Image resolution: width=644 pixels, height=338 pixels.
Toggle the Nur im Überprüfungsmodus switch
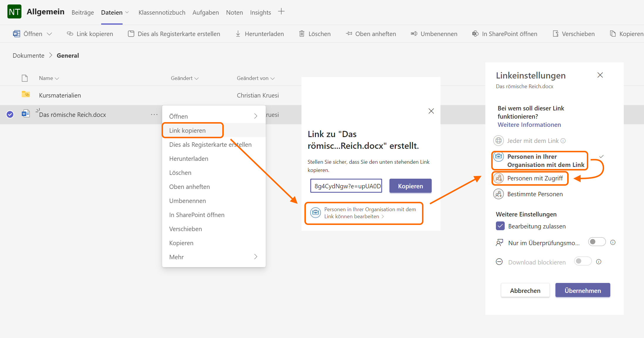[596, 242]
